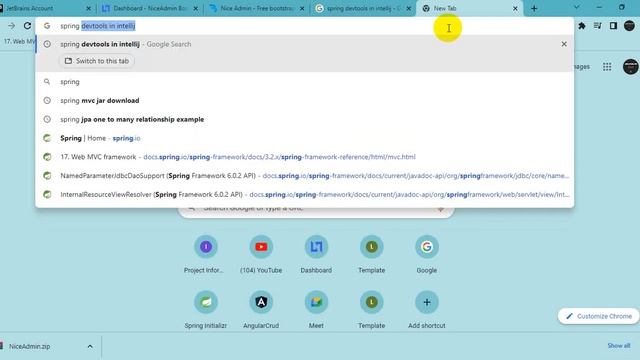Close the JetBrains Account tab
This screenshot has height=360, width=640.
89,8
